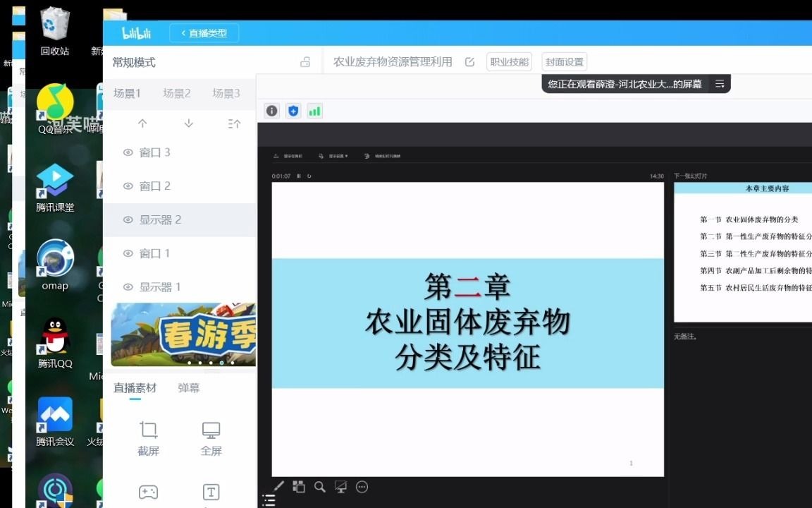Click 显示任务栏 in presenter view
The width and height of the screenshot is (812, 508).
[x=288, y=156]
